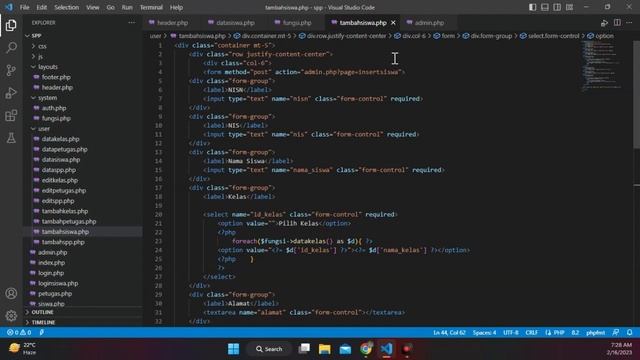Open Customize Layout icon
The image size is (640, 360).
(569, 7)
